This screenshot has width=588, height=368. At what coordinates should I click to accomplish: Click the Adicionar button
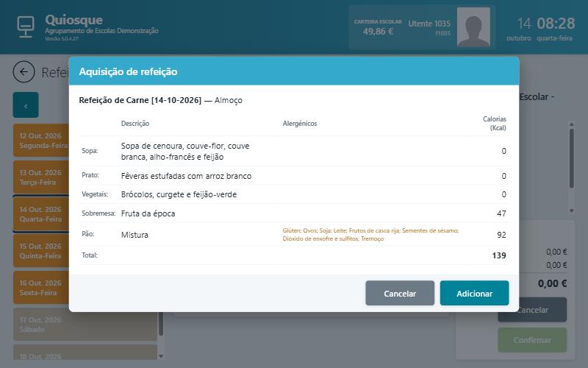pyautogui.click(x=474, y=293)
